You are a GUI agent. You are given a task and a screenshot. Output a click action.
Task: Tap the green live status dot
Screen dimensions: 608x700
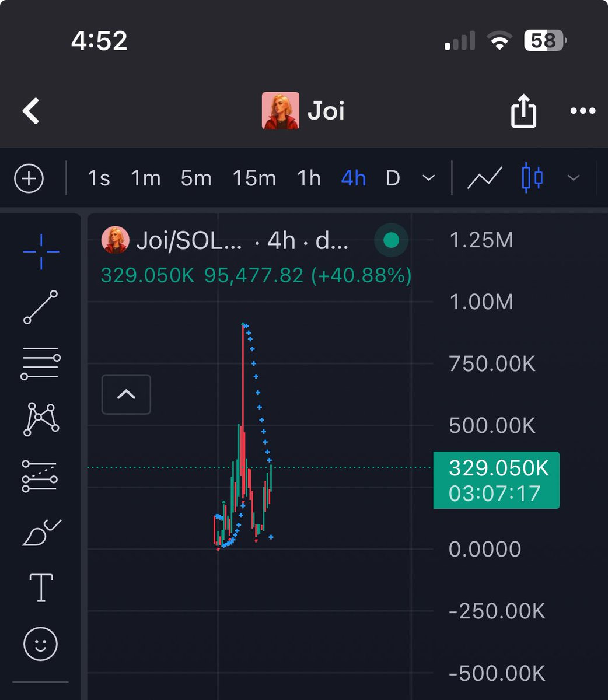(x=392, y=240)
